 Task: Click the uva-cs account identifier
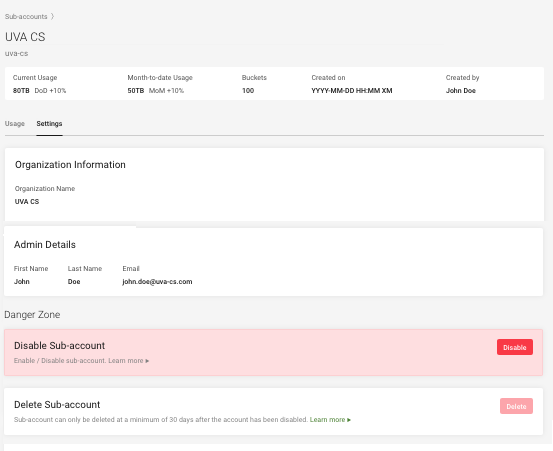(17, 54)
